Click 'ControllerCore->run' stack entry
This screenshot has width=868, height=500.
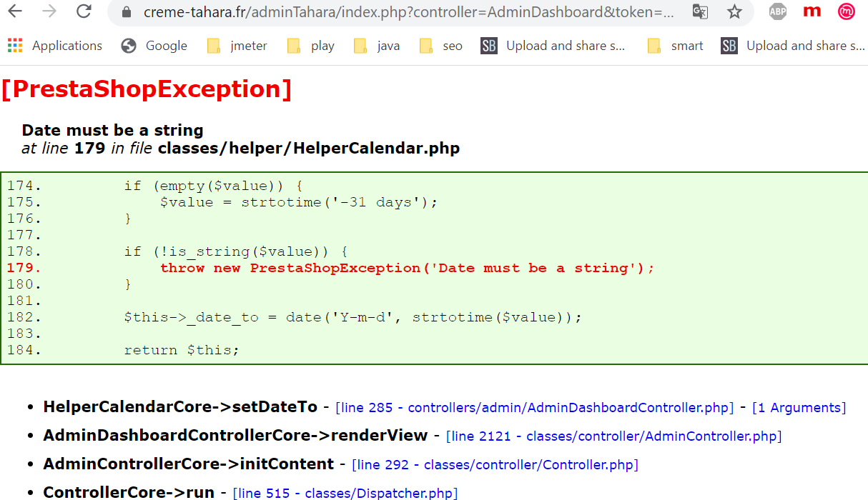[129, 492]
